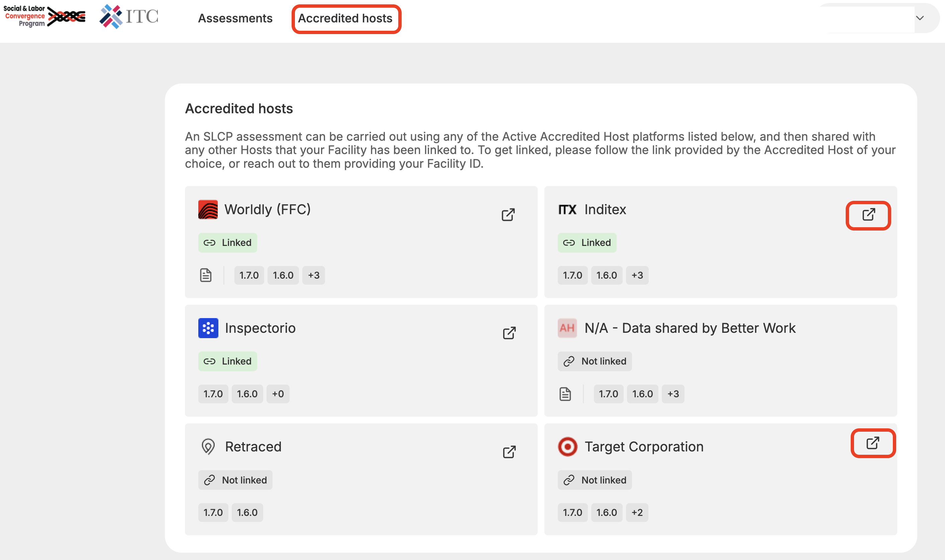Click the Worldly (FFC) document icon
Image resolution: width=945 pixels, height=560 pixels.
205,275
